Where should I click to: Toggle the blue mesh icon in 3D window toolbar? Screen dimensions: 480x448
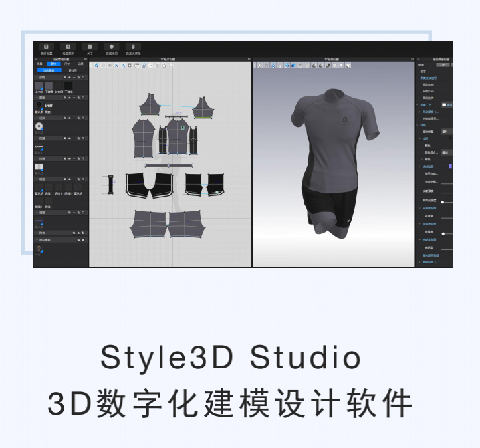(287, 66)
